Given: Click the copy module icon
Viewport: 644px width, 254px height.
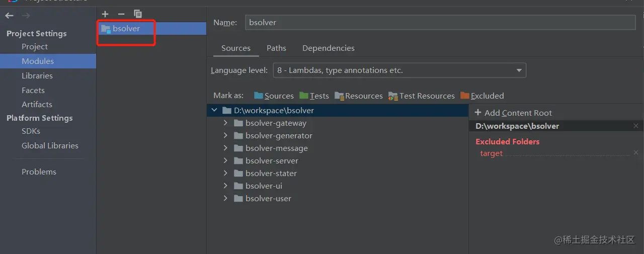Looking at the screenshot, I should pyautogui.click(x=138, y=14).
